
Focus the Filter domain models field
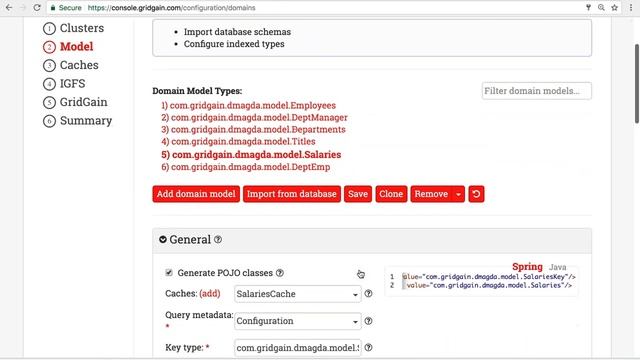pyautogui.click(x=536, y=91)
